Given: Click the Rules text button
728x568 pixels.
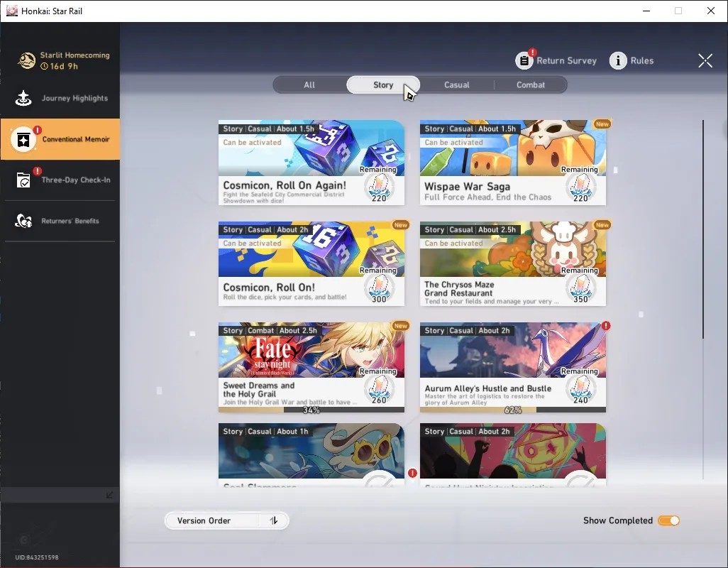Looking at the screenshot, I should pyautogui.click(x=641, y=60).
